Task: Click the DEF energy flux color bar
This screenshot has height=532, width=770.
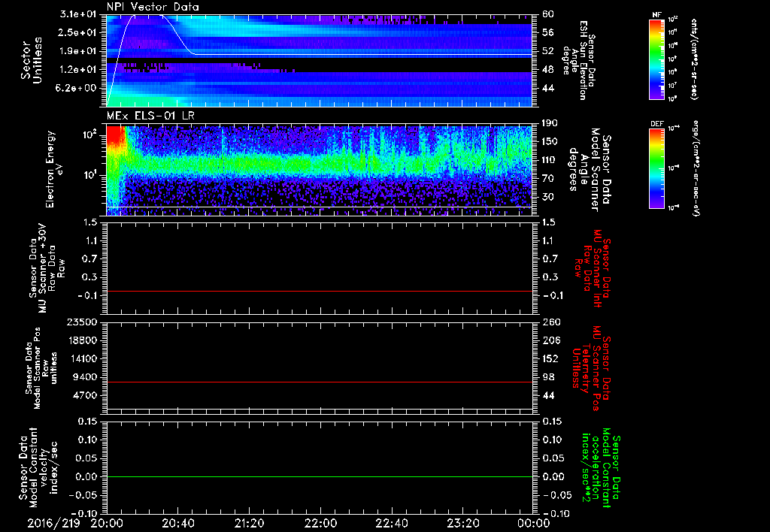Action: tap(657, 168)
